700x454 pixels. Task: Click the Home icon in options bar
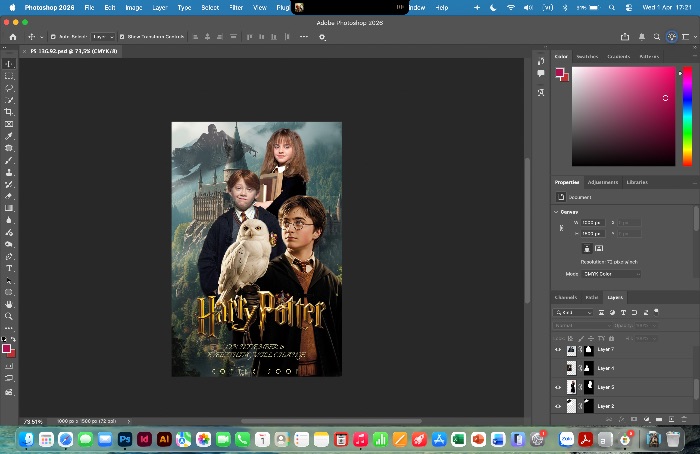coord(13,37)
